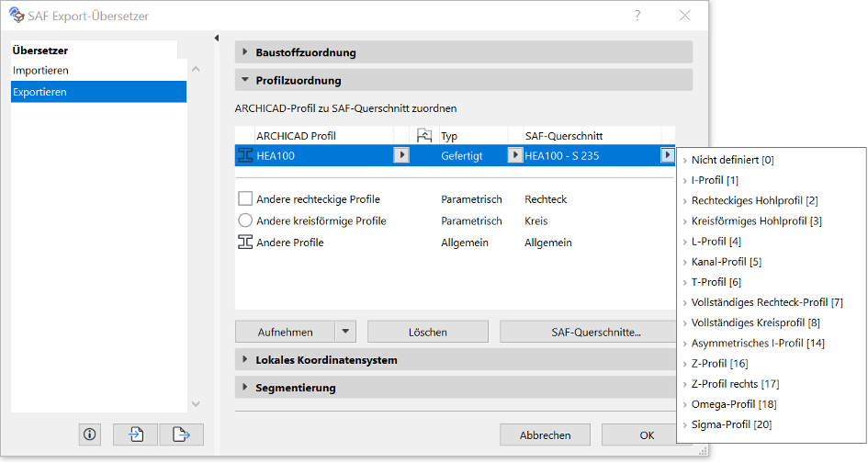Click the info icon button
The width and height of the screenshot is (868, 463).
pos(89,435)
